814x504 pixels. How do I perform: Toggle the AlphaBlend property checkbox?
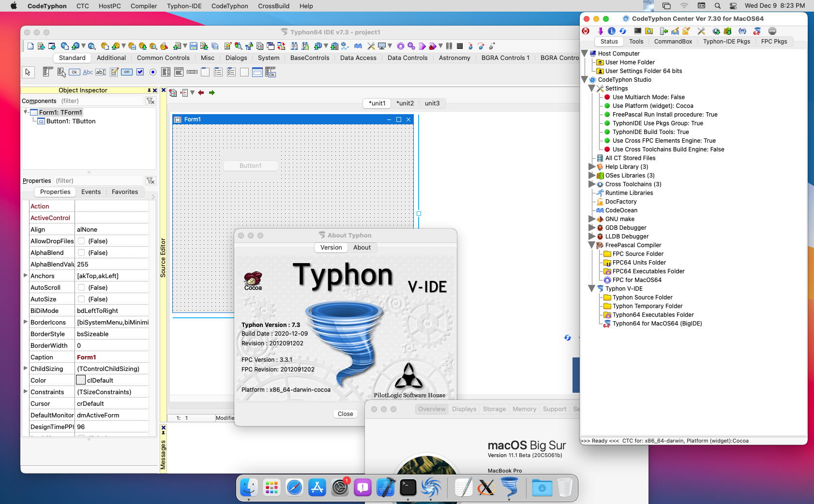point(81,252)
